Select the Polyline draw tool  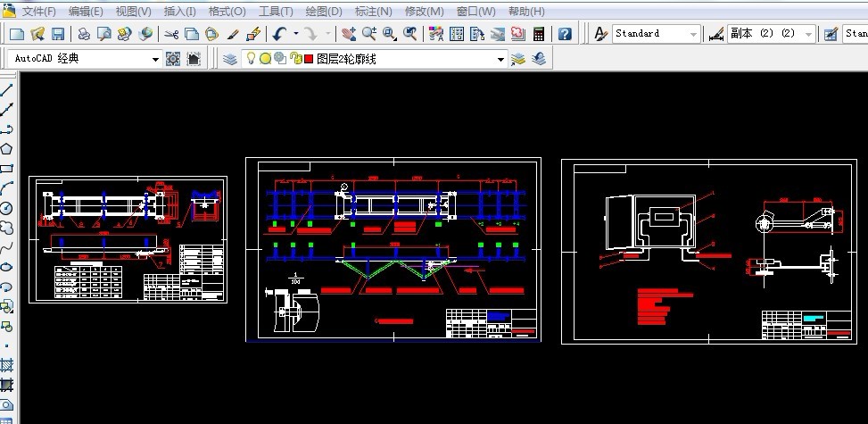coord(6,129)
